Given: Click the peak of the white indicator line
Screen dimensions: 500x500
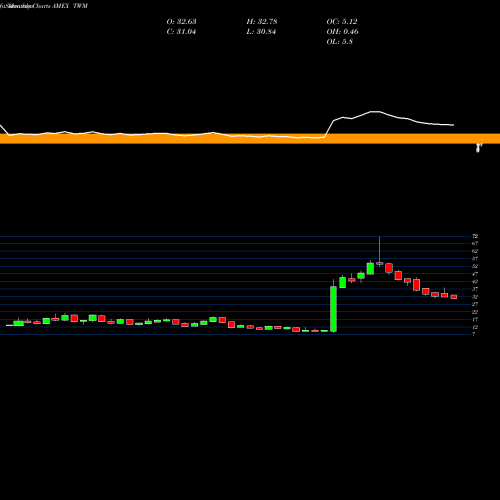Looking at the screenshot, I should click(375, 111).
